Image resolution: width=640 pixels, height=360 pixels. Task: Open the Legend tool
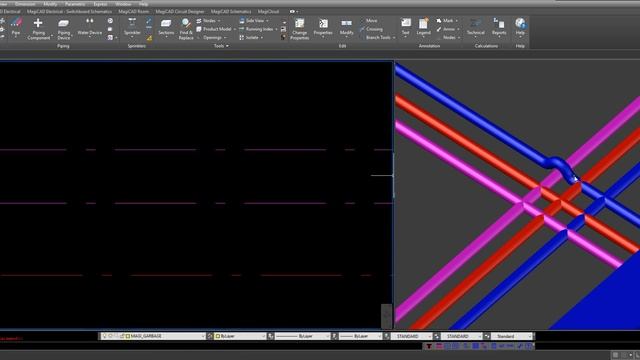pos(423,27)
